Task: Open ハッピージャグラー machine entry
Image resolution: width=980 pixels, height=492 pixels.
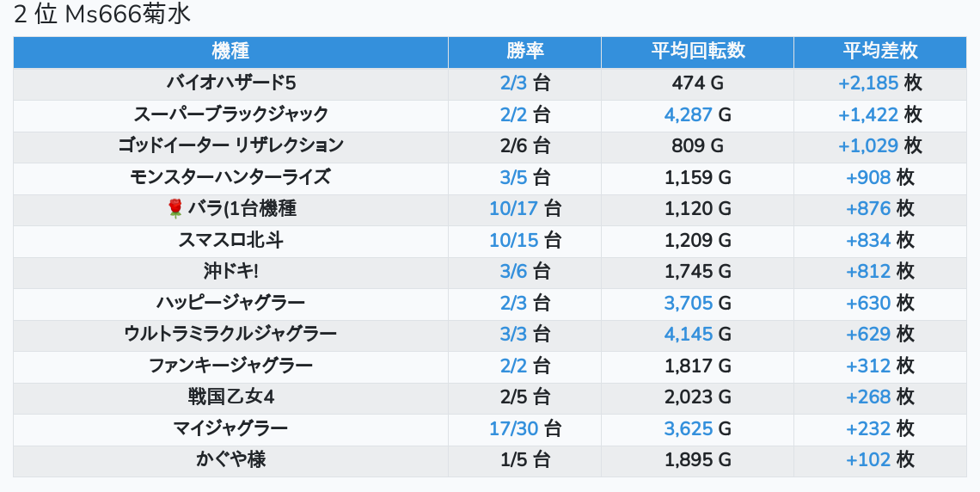Action: pyautogui.click(x=230, y=303)
